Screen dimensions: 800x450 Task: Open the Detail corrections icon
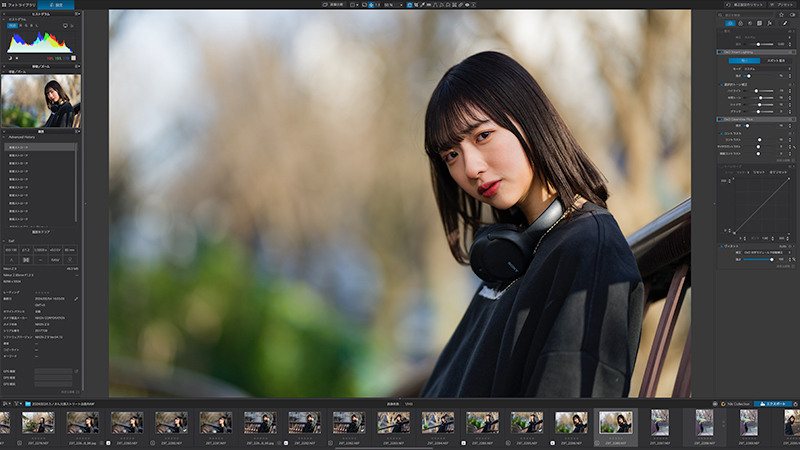[750, 23]
